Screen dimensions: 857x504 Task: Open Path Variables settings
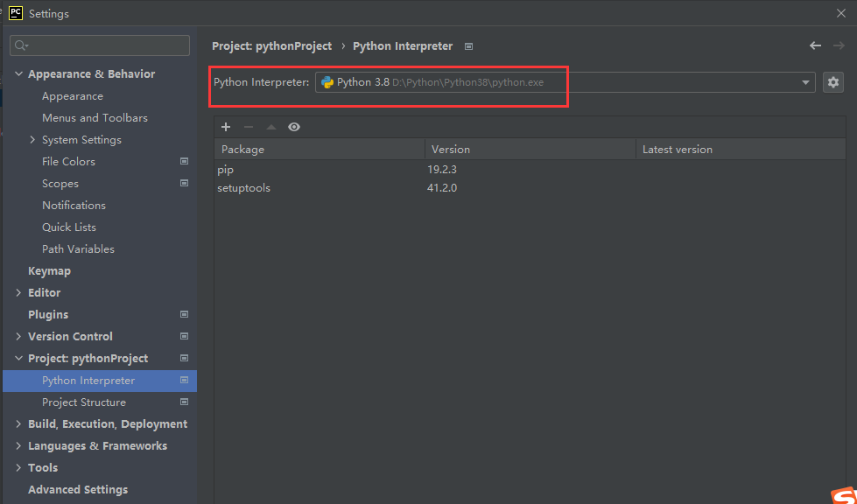(78, 249)
